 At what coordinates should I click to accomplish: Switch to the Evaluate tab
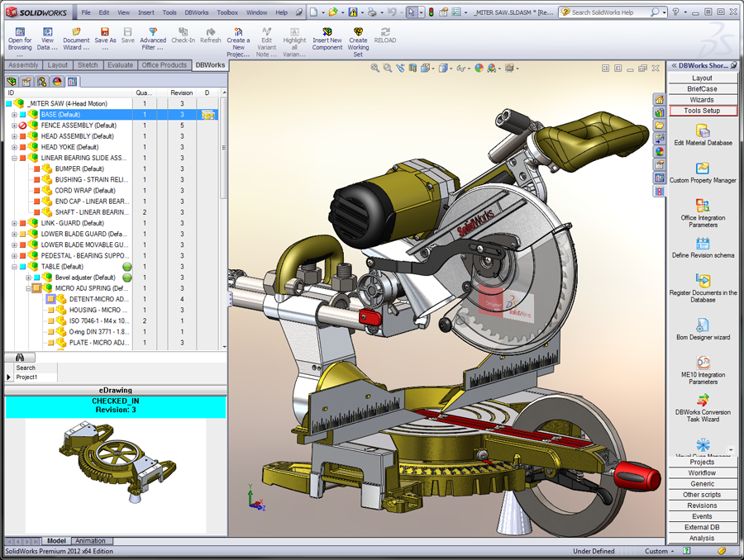pos(120,65)
